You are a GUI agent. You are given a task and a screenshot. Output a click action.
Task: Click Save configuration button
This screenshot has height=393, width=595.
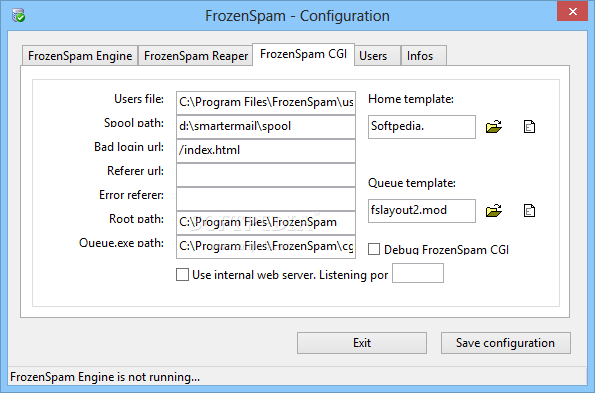coord(505,343)
